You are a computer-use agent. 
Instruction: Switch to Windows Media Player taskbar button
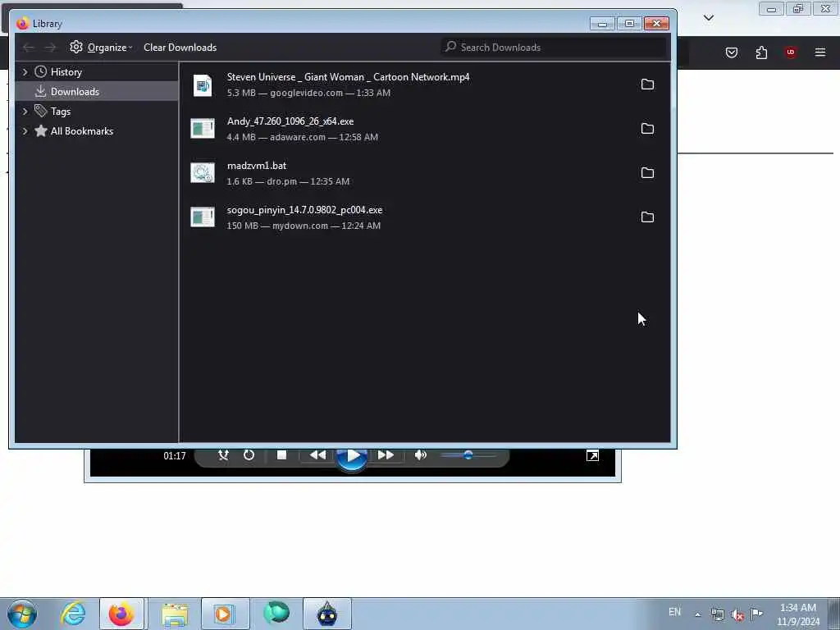225,614
